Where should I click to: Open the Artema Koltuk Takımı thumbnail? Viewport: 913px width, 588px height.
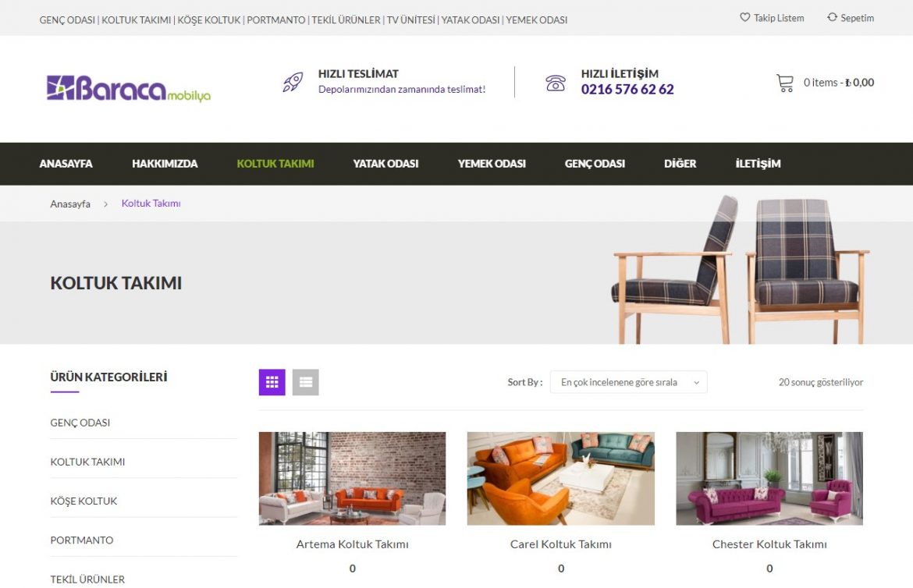[x=352, y=479]
